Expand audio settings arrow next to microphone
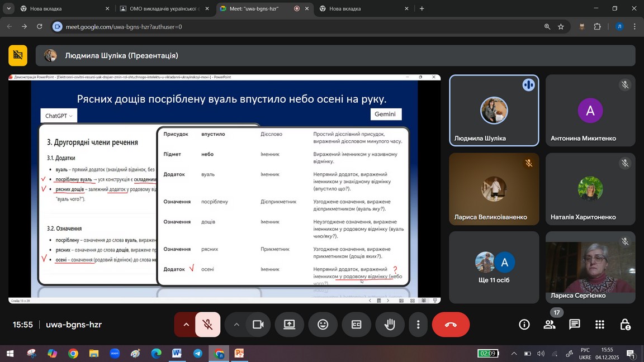Image resolution: width=644 pixels, height=362 pixels. tap(186, 325)
